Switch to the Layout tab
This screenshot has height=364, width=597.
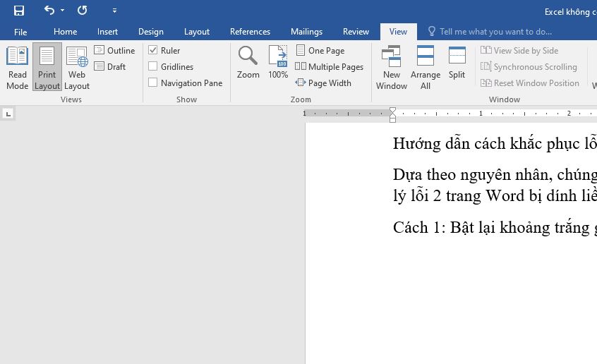coord(197,32)
